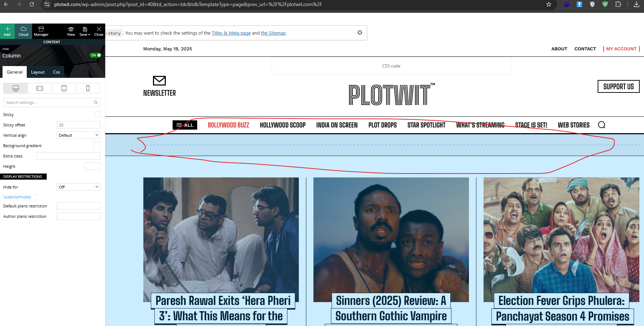Click the browser Back arrow

(x=6, y=4)
